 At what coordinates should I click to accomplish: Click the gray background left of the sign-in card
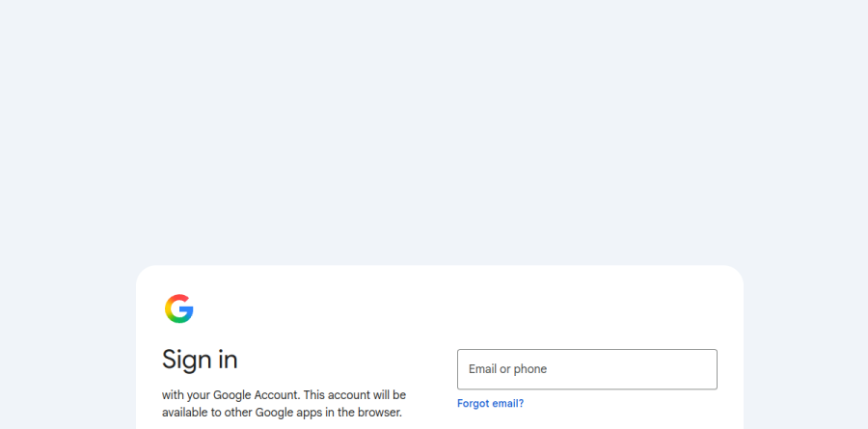point(68,349)
